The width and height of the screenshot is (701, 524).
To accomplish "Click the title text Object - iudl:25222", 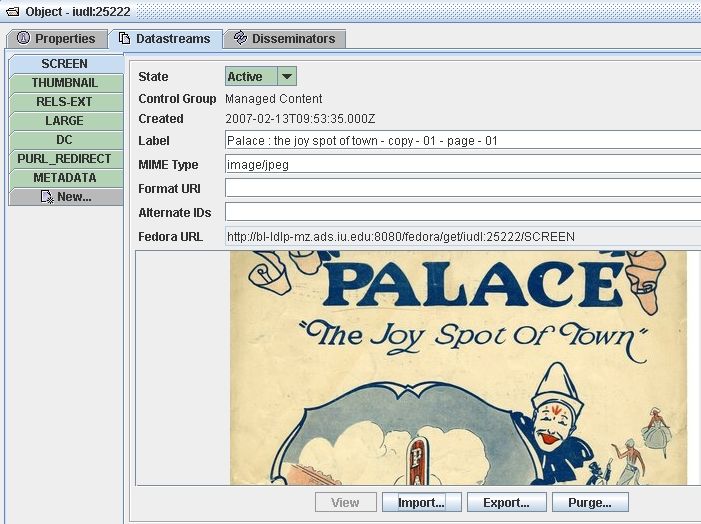I will (x=78, y=12).
